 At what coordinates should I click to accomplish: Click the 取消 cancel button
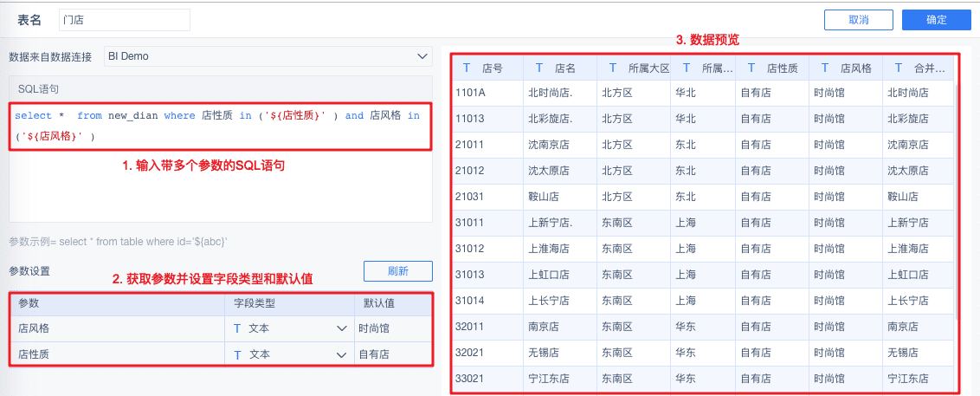point(858,19)
